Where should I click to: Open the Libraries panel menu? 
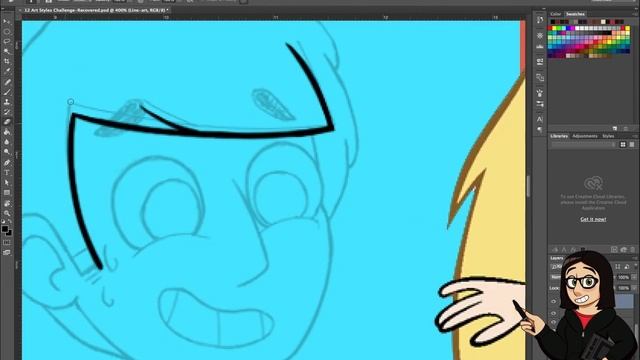point(635,136)
